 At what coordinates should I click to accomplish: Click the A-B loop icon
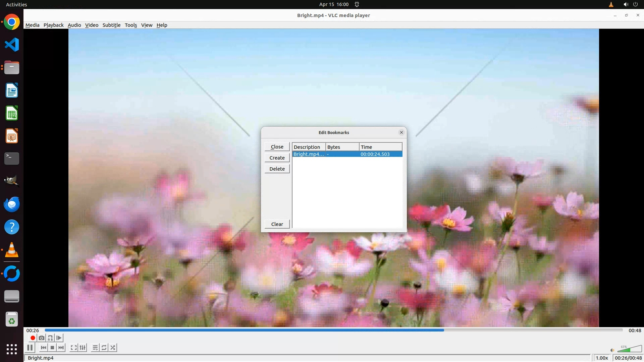(x=50, y=338)
